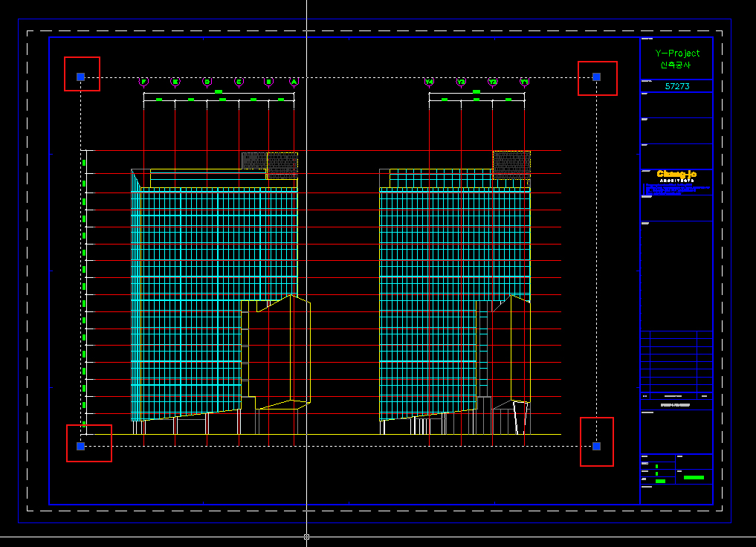Click the hatched rooftop block on right building
The image size is (756, 547).
pos(511,164)
